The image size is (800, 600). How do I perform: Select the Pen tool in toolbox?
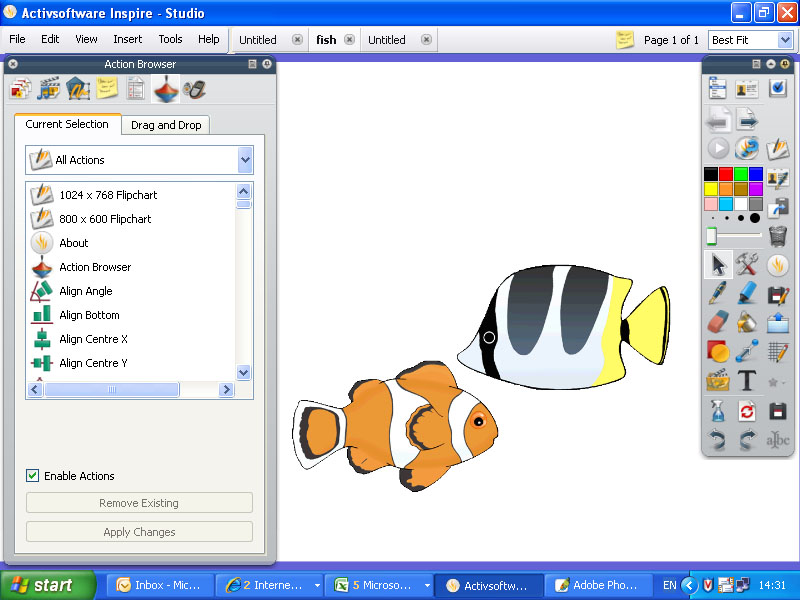coord(718,294)
